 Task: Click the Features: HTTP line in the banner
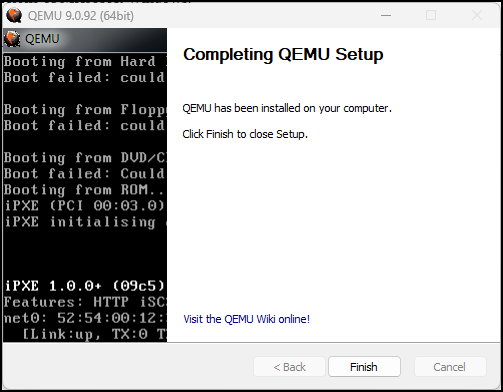[85, 302]
